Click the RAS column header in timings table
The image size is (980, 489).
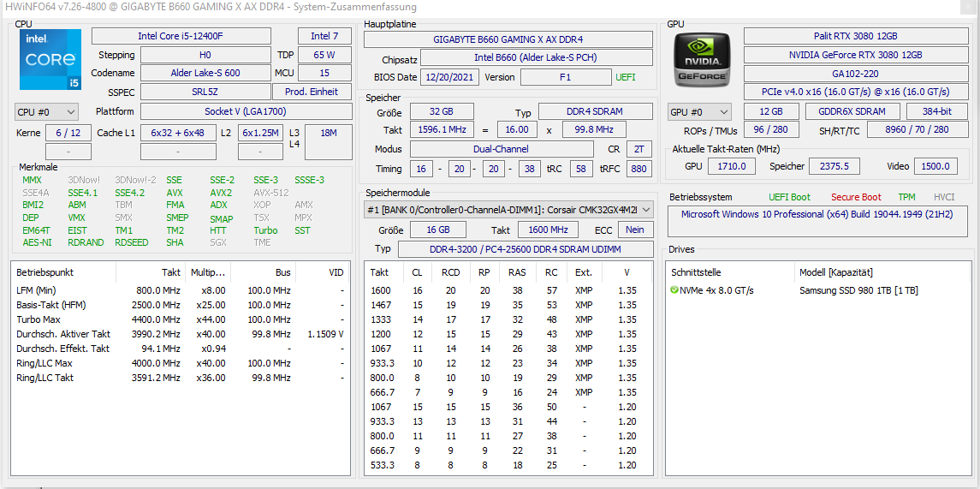coord(517,272)
